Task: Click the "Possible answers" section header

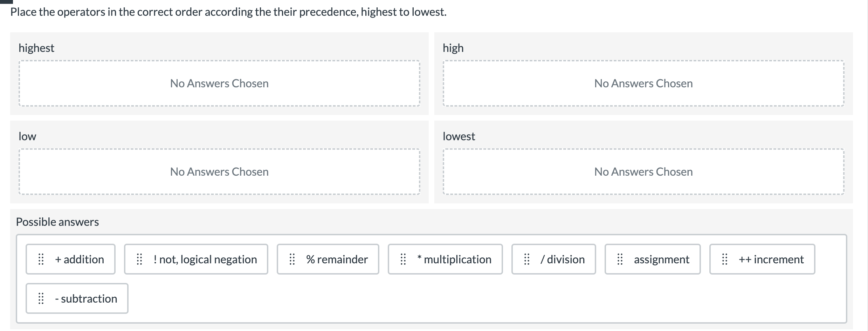Action: (58, 221)
